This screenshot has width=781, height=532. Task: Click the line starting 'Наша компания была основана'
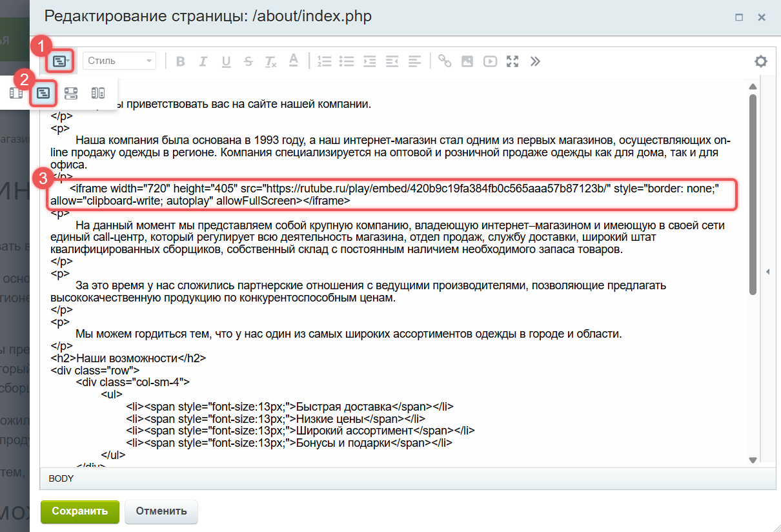click(x=403, y=140)
